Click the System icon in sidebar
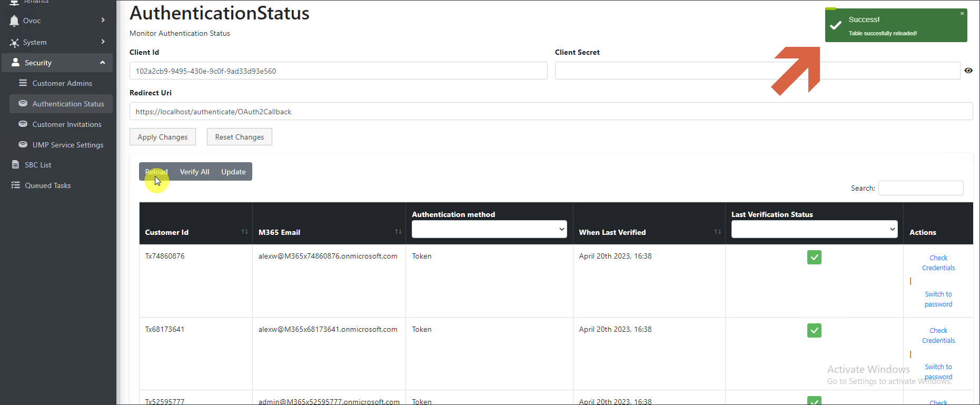980x405 pixels. (14, 43)
